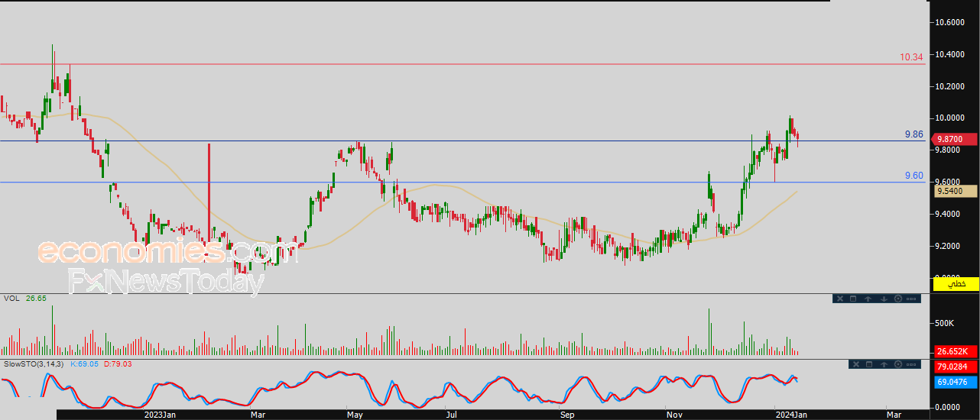980x420 pixels.
Task: Close the SlowSTO indicator pane
Action: pos(856,364)
